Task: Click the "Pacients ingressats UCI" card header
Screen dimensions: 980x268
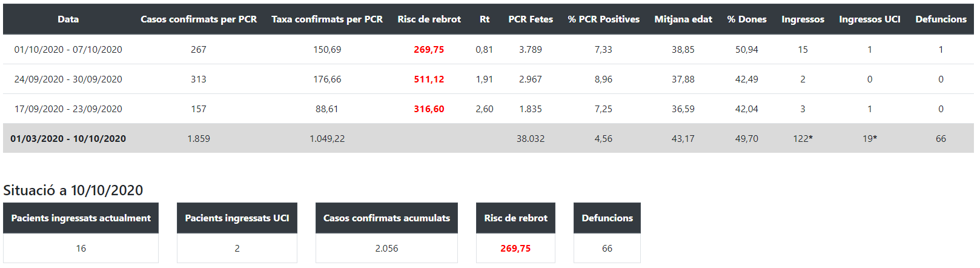Action: coord(237,218)
